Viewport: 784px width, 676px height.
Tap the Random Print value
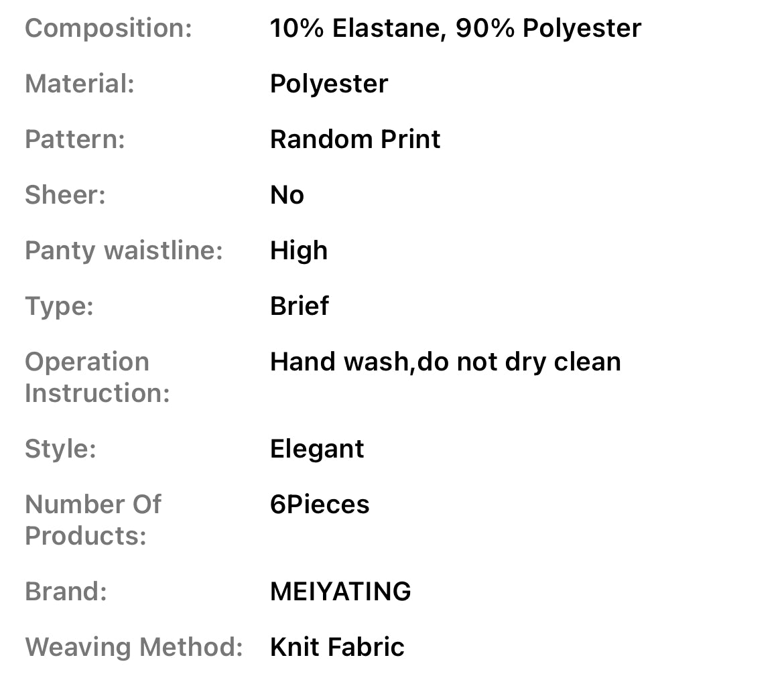355,139
